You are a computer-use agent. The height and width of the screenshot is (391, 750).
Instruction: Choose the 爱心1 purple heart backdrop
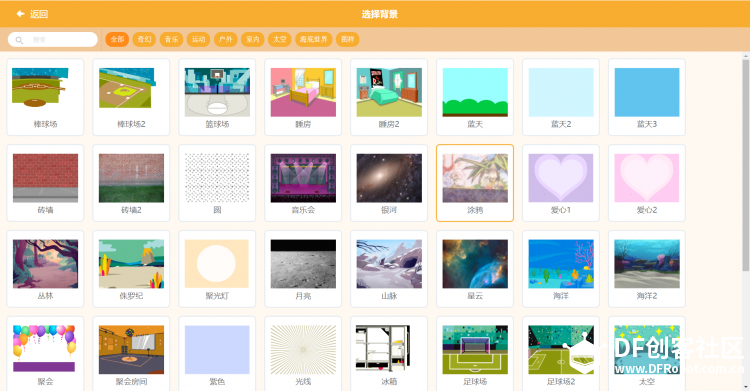(561, 183)
